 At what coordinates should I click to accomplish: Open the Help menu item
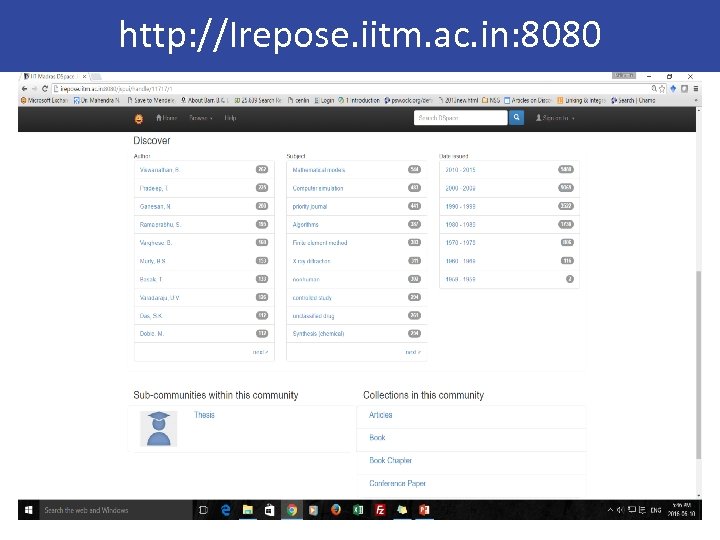(x=231, y=118)
